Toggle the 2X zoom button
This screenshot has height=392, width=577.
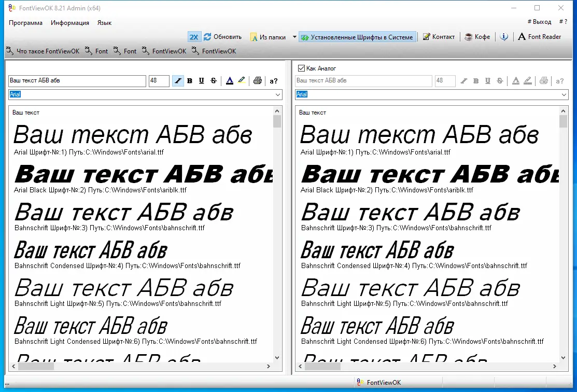click(193, 37)
